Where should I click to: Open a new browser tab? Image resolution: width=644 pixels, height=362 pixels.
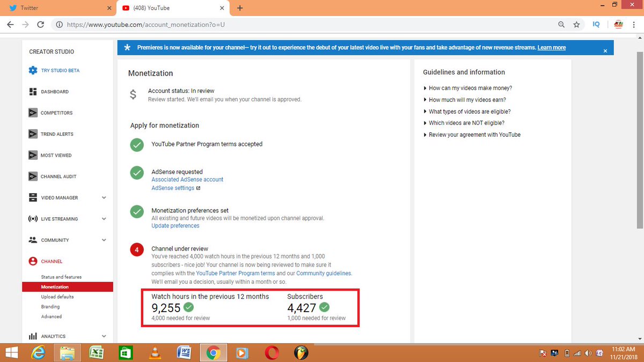coord(240,8)
